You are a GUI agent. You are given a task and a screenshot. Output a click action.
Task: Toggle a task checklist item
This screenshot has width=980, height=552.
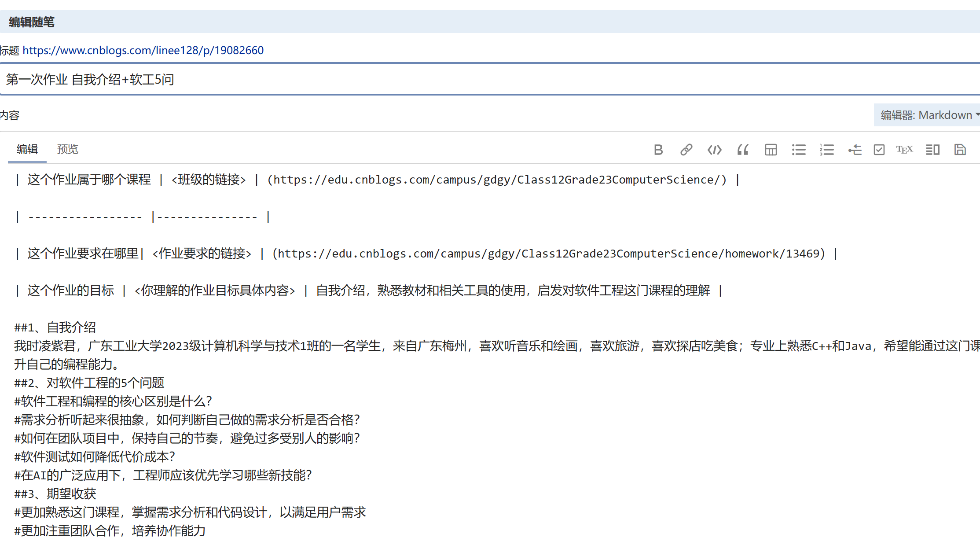coord(879,150)
